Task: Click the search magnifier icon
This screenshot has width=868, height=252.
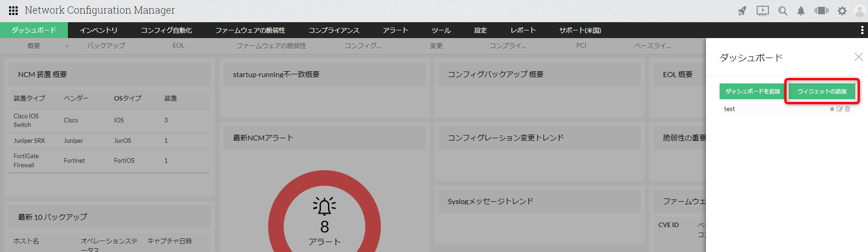Action: (x=782, y=11)
